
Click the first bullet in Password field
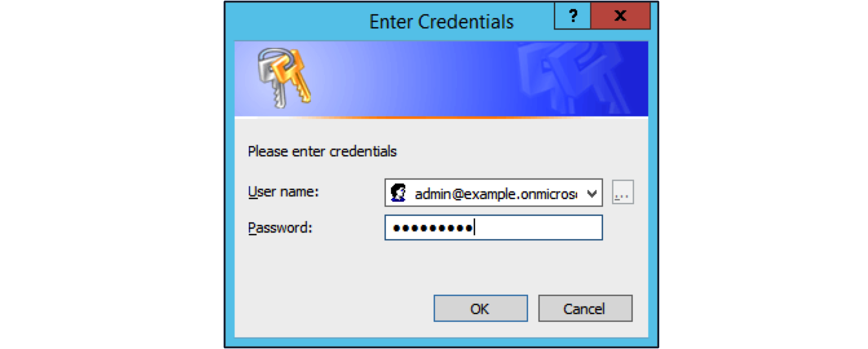(396, 228)
